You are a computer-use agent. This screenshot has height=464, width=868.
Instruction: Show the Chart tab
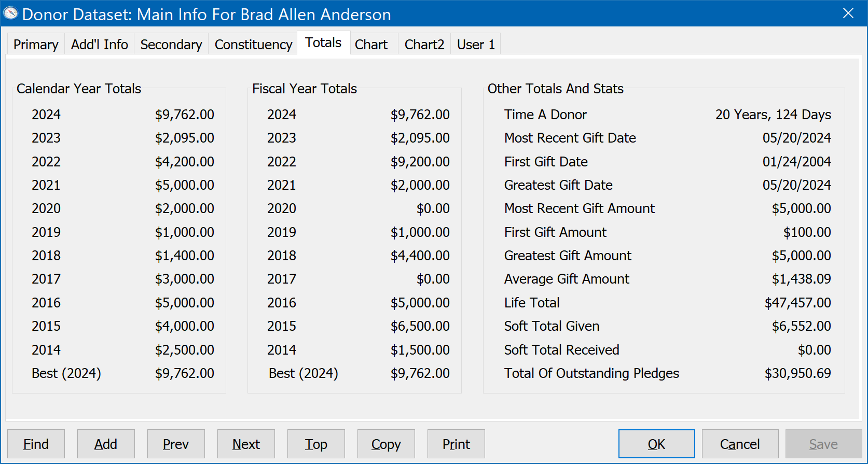tap(371, 45)
